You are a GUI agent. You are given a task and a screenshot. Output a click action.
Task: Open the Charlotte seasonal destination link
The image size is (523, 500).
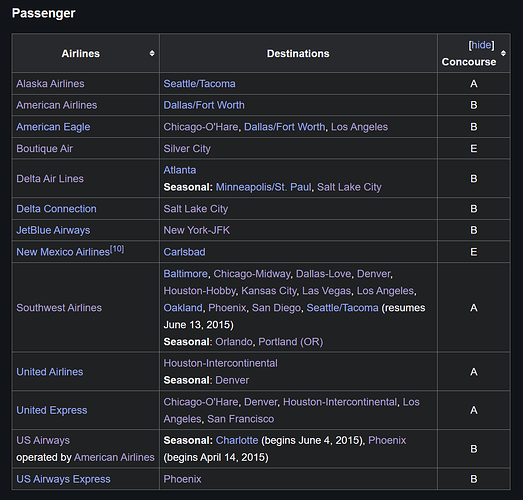point(237,440)
